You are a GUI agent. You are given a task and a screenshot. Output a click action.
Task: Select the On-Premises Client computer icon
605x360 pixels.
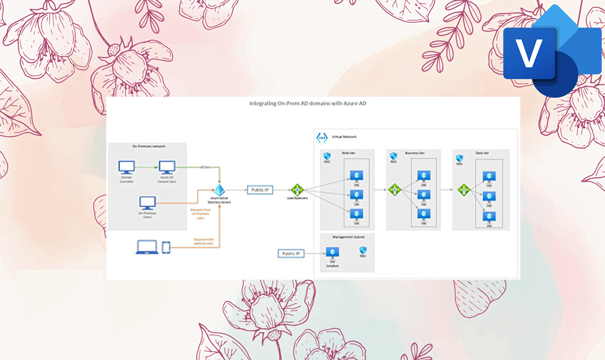tap(147, 203)
